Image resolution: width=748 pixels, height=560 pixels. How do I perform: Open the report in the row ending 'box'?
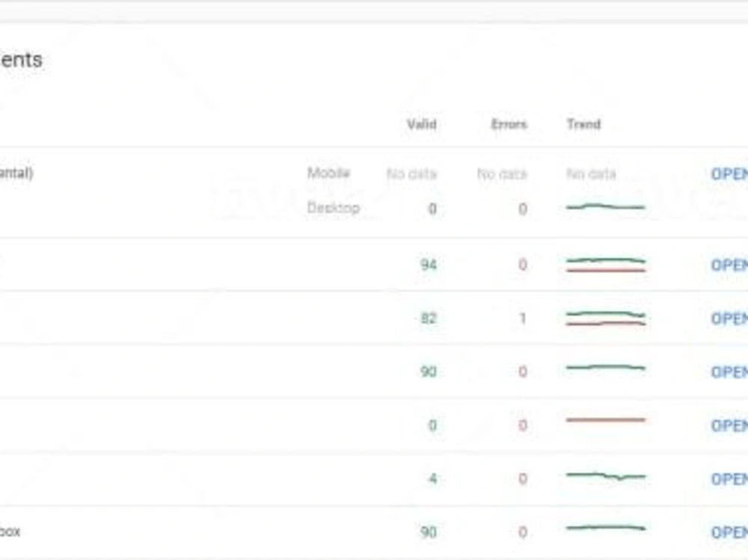(x=729, y=532)
